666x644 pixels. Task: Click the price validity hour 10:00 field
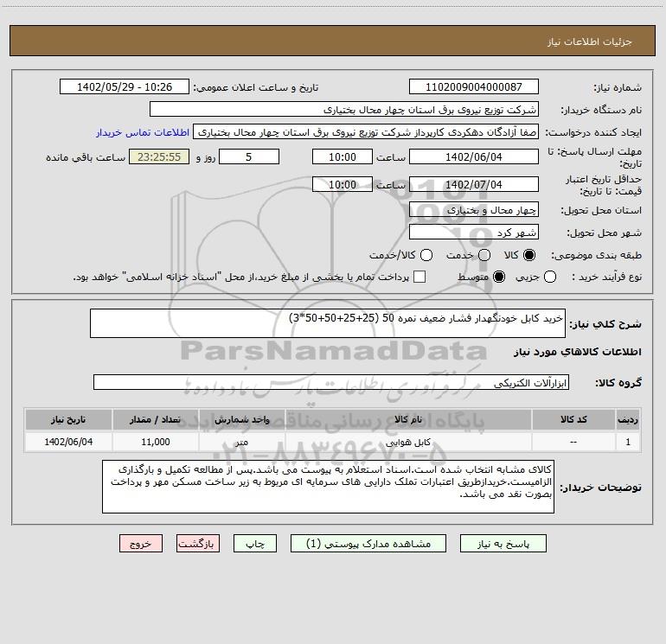coord(343,184)
